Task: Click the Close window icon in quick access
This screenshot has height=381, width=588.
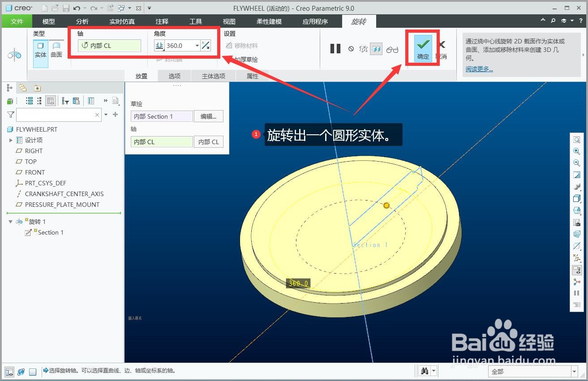Action: (x=138, y=8)
